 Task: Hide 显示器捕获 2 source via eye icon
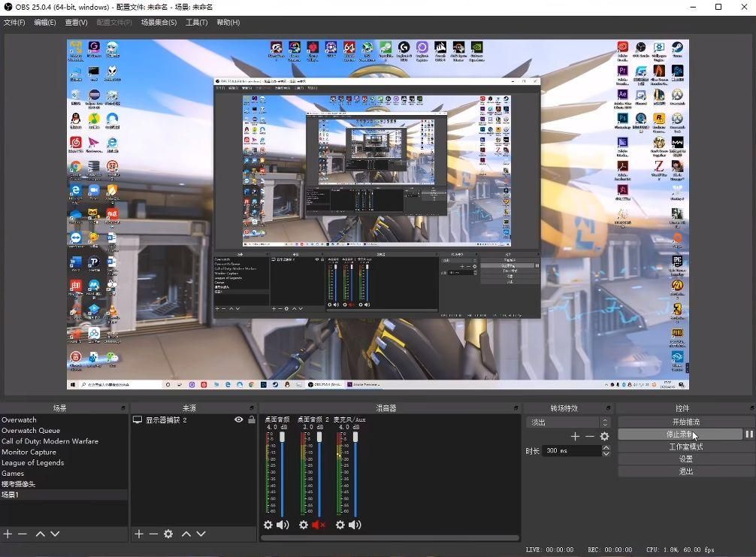point(239,419)
